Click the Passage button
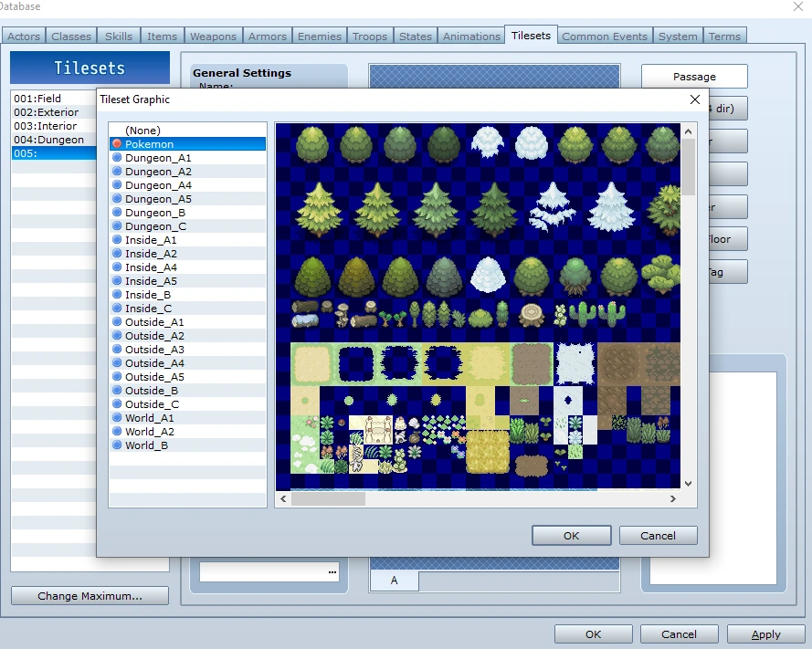 point(694,77)
